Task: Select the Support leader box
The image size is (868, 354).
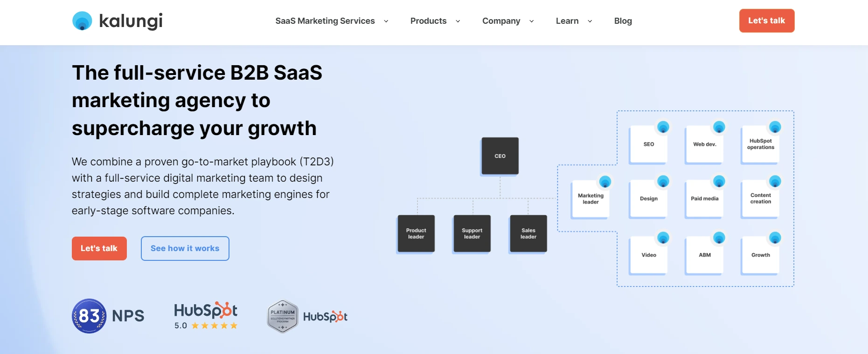Action: pyautogui.click(x=472, y=233)
